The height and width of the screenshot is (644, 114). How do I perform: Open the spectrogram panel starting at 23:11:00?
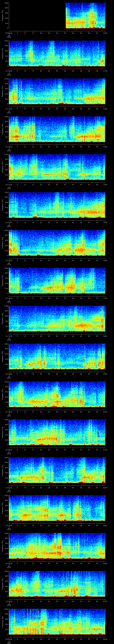click(57, 91)
